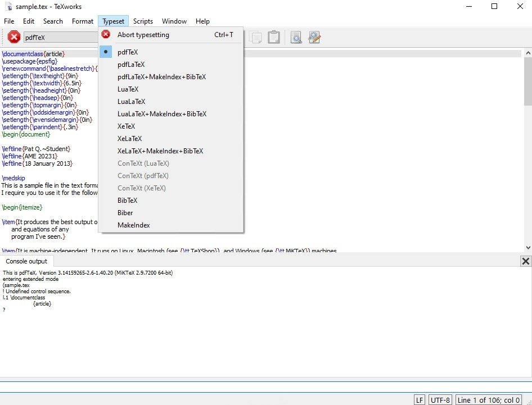Click the paste clipboard toolbar icon
Viewport: 532px width, 405px height.
tap(273, 37)
